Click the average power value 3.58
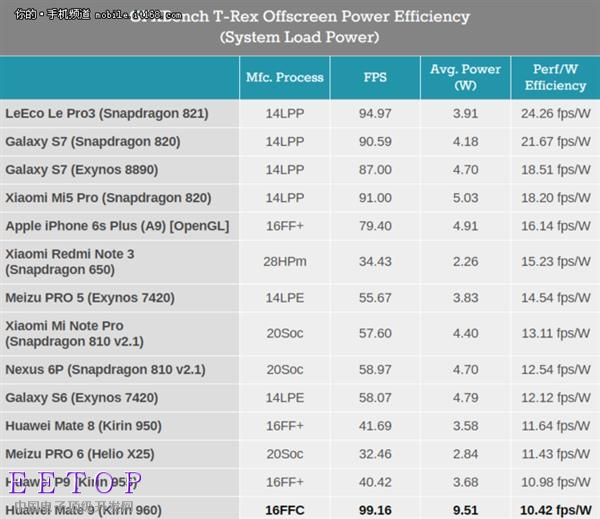This screenshot has width=600, height=519. [465, 426]
